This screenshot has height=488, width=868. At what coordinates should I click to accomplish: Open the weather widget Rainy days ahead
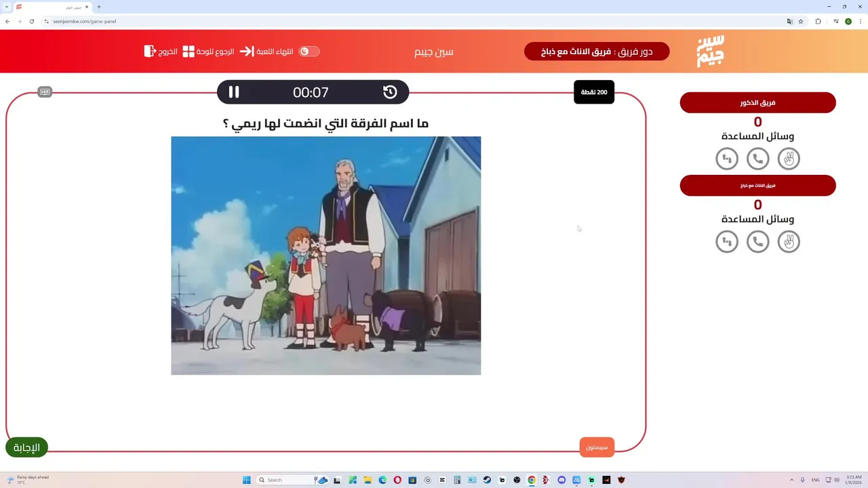(x=27, y=480)
